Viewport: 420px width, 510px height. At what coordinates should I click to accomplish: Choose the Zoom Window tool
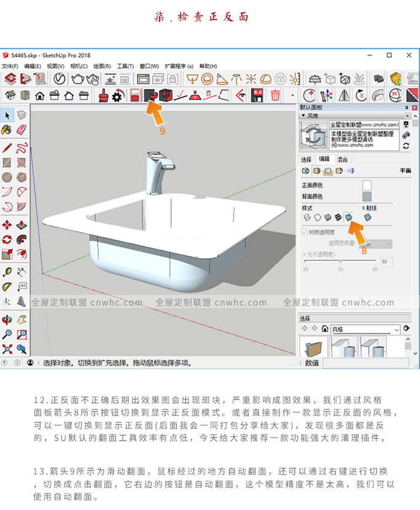[21, 334]
